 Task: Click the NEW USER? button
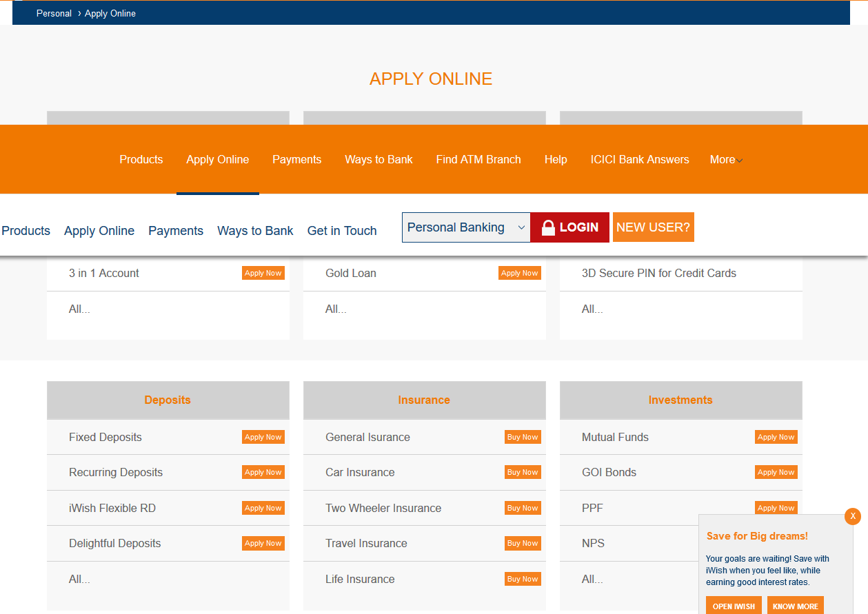pos(654,227)
